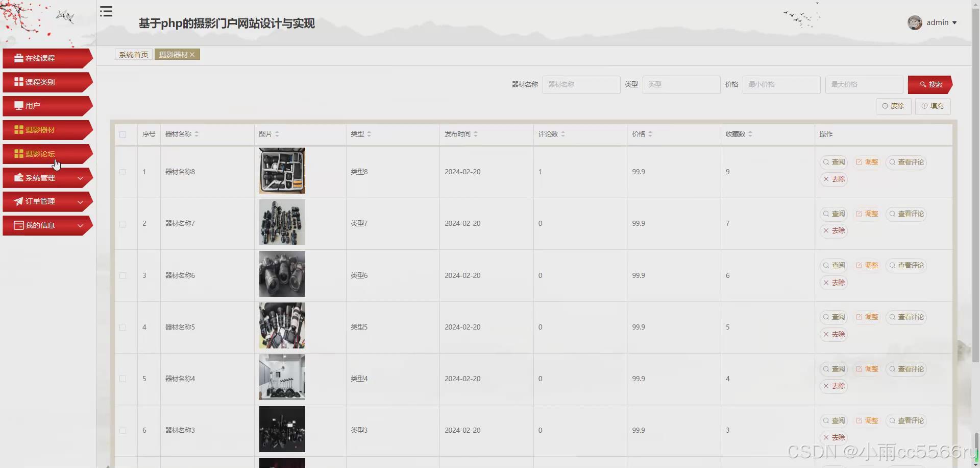Viewport: 980px width, 468px height.
Task: Click the 废除 button
Action: click(893, 106)
